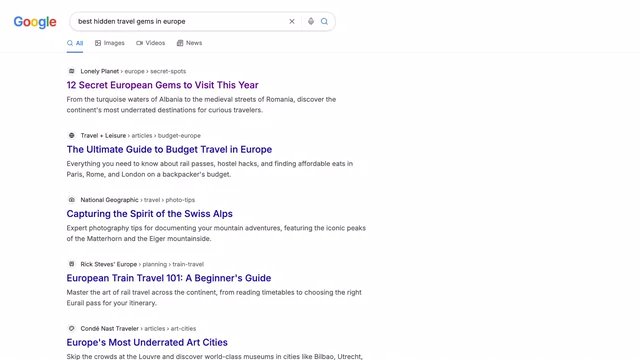Select the All tab
Image resolution: width=640 pixels, height=360 pixels.
75,43
